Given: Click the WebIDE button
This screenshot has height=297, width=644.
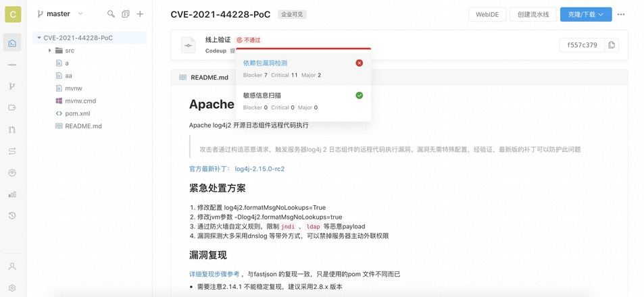Looking at the screenshot, I should click(487, 14).
